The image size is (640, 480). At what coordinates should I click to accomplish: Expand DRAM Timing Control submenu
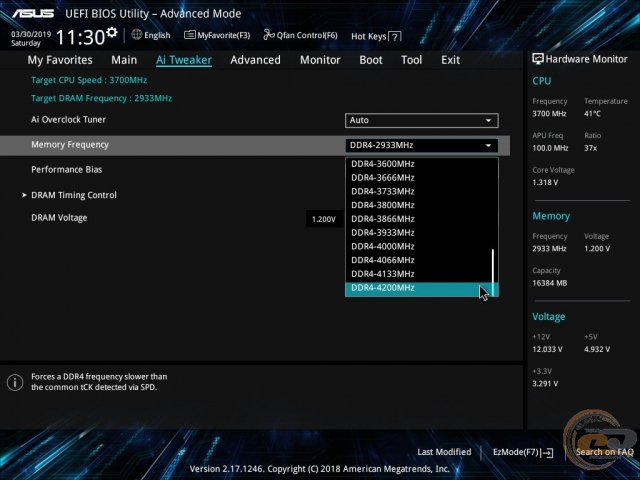(x=73, y=195)
